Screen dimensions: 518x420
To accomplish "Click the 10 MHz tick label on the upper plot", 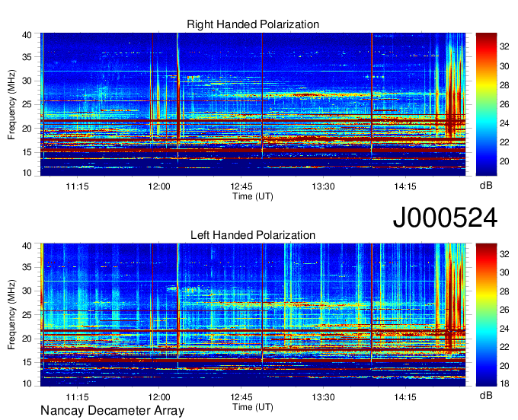I will coord(27,173).
